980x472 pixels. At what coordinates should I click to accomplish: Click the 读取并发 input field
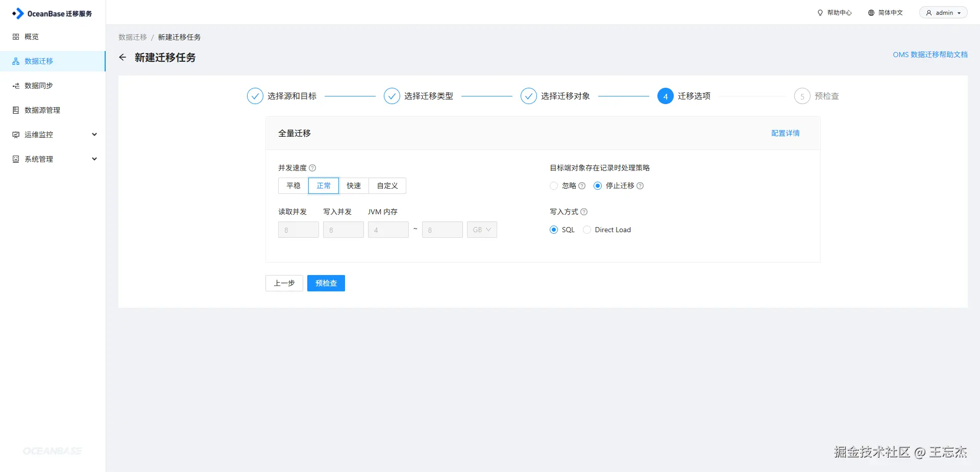click(x=299, y=230)
